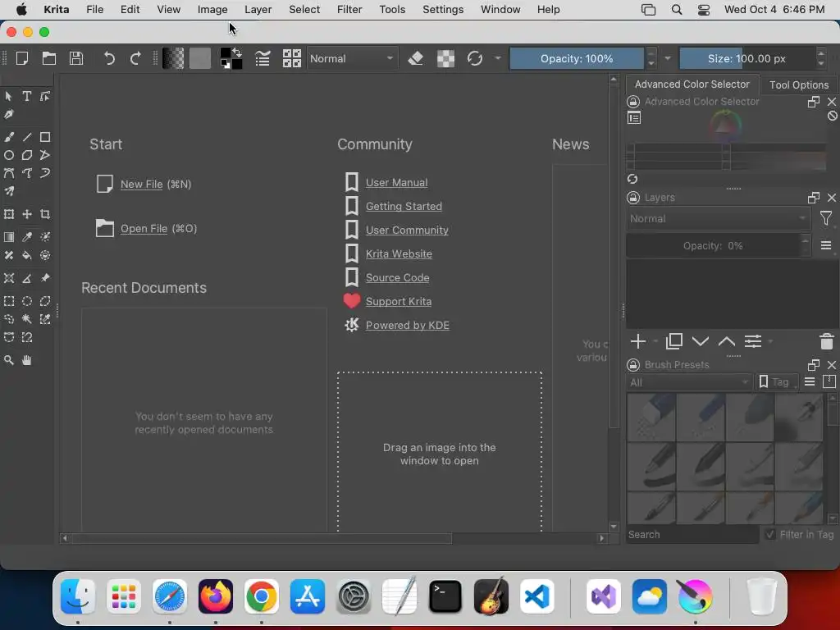This screenshot has height=630, width=840.
Task: Select the Polygon tool
Action: tap(27, 155)
